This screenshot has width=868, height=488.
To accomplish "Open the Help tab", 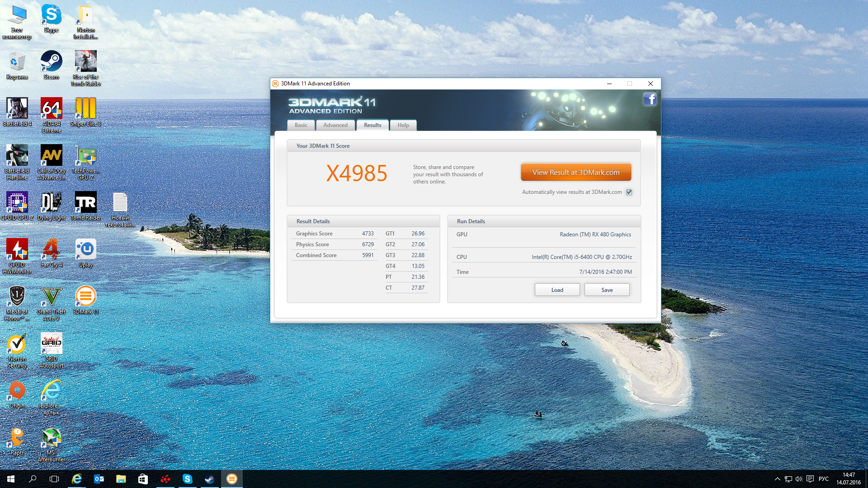I will (403, 125).
